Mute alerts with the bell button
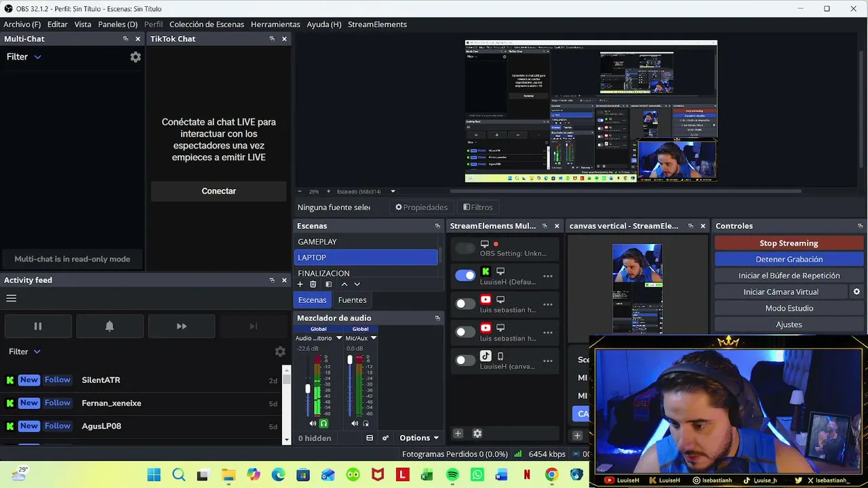 (110, 326)
